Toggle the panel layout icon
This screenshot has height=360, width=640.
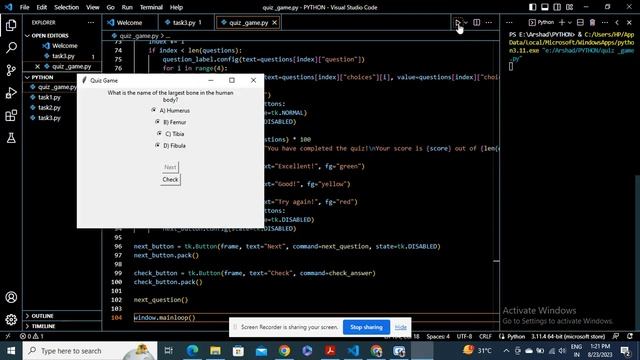click(x=544, y=7)
